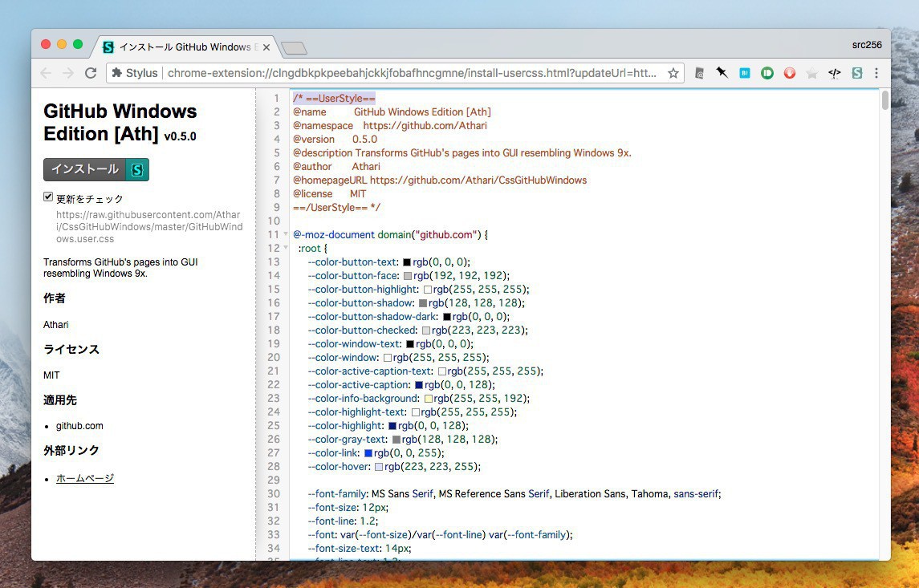
Task: Open the ホームページ link
Action: (85, 479)
